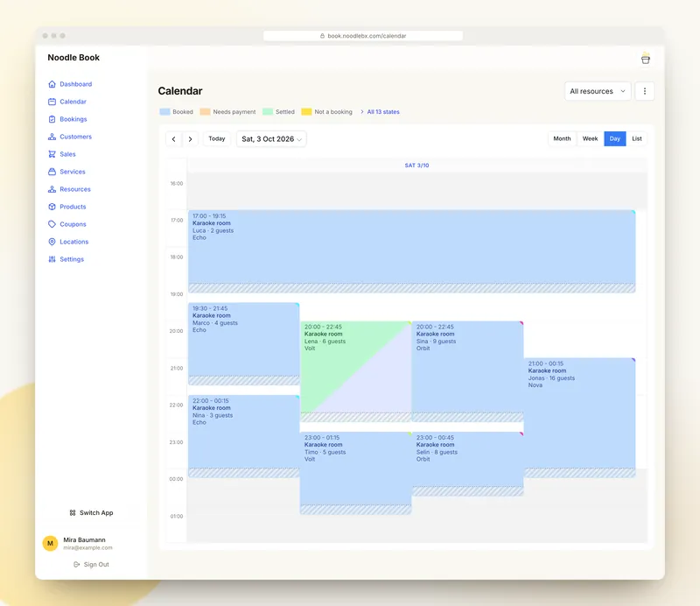Open Lena's 20:00 - 22:45 booking
The height and width of the screenshot is (606, 700).
(x=356, y=371)
